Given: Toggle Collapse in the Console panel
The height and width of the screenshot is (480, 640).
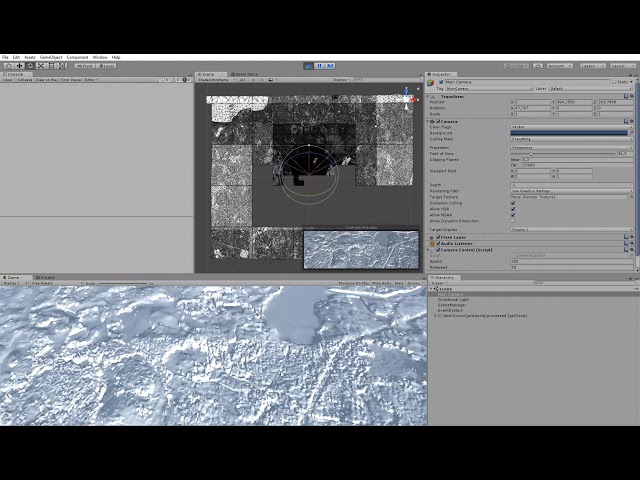Looking at the screenshot, I should pyautogui.click(x=25, y=80).
